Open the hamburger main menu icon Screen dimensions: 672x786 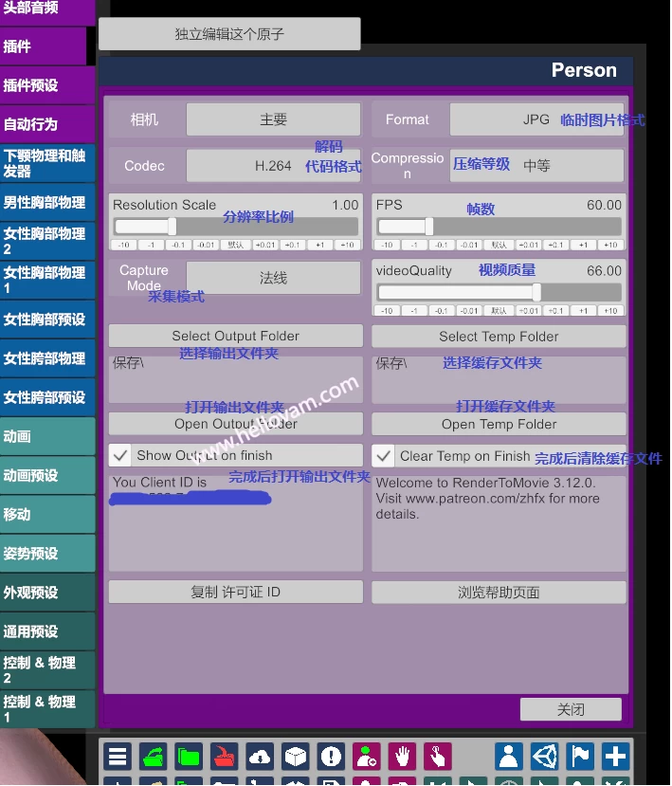pos(118,757)
